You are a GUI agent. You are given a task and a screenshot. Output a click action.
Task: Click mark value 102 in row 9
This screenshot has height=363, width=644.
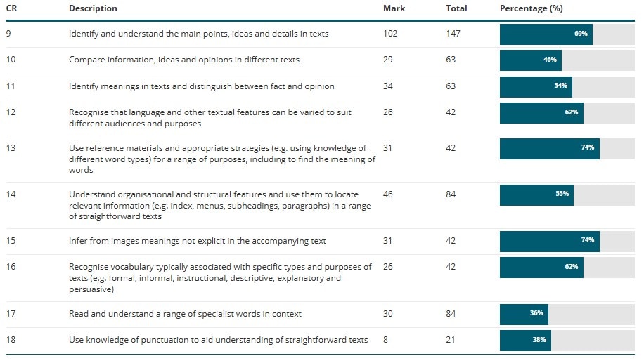point(390,34)
